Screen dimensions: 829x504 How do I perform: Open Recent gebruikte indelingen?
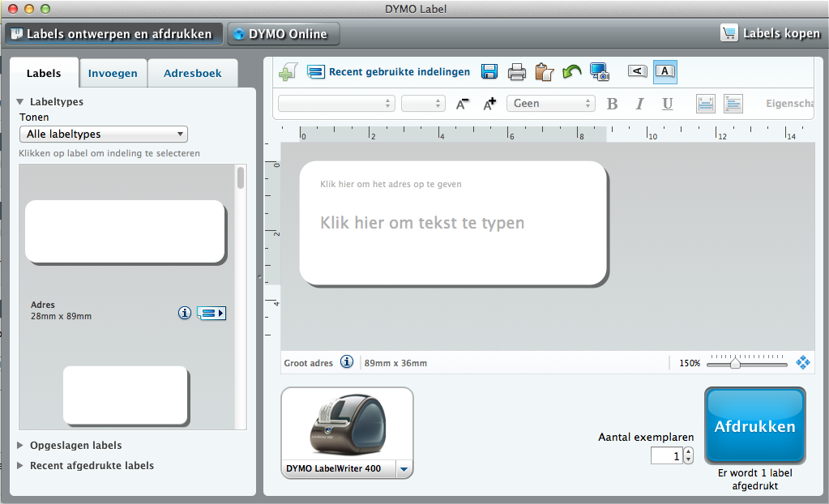point(389,72)
